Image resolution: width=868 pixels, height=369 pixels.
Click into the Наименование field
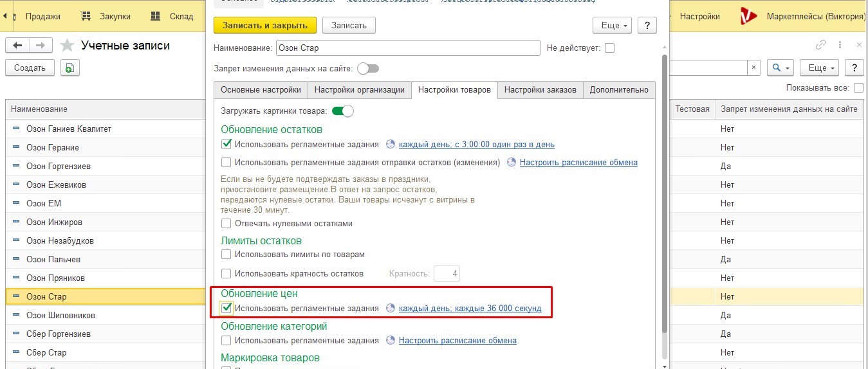[408, 48]
